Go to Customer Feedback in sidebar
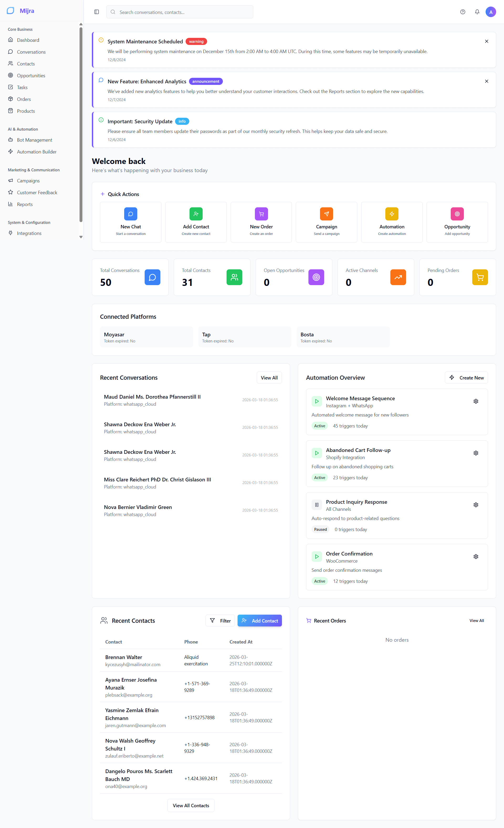Image resolution: width=504 pixels, height=828 pixels. pos(37,193)
